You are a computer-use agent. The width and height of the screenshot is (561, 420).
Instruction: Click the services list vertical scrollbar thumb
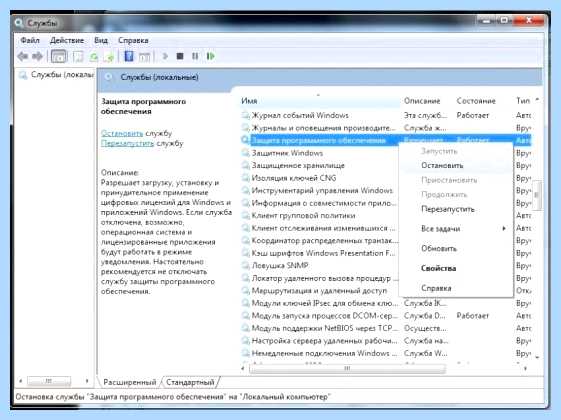click(x=537, y=195)
